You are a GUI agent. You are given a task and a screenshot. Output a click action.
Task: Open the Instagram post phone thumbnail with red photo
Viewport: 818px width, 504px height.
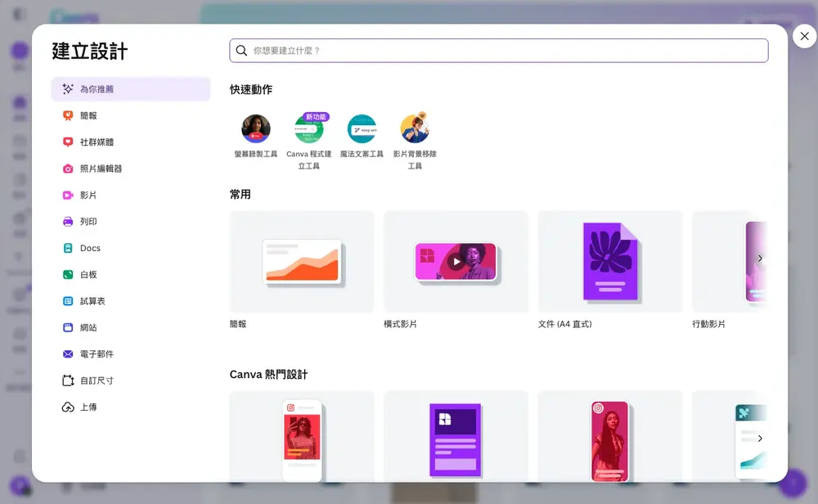(x=302, y=437)
